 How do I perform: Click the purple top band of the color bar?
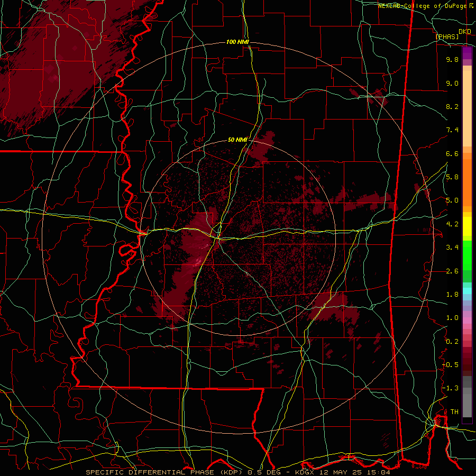point(467,53)
